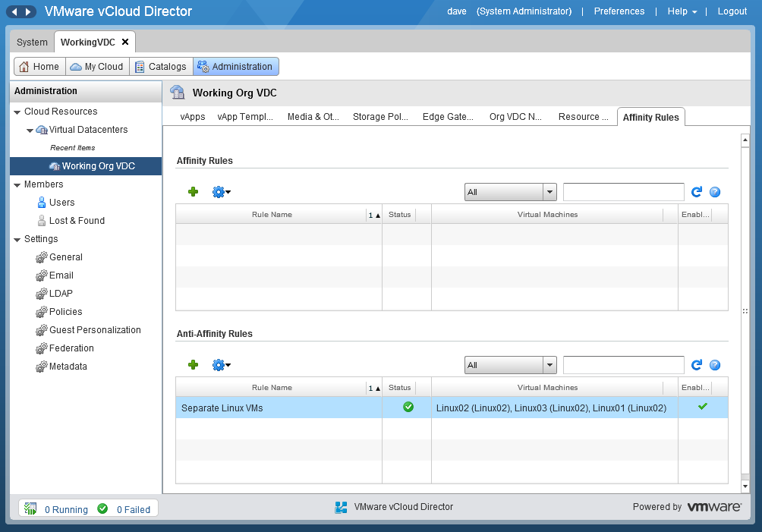
Task: Open help for Affinity Rules section
Action: (714, 192)
